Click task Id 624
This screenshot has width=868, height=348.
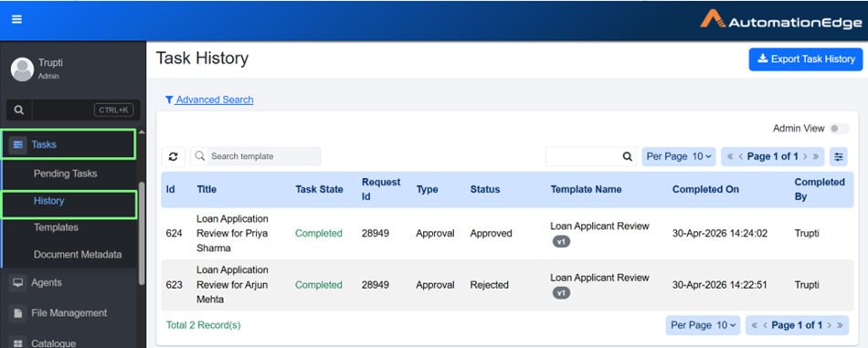[x=174, y=234]
